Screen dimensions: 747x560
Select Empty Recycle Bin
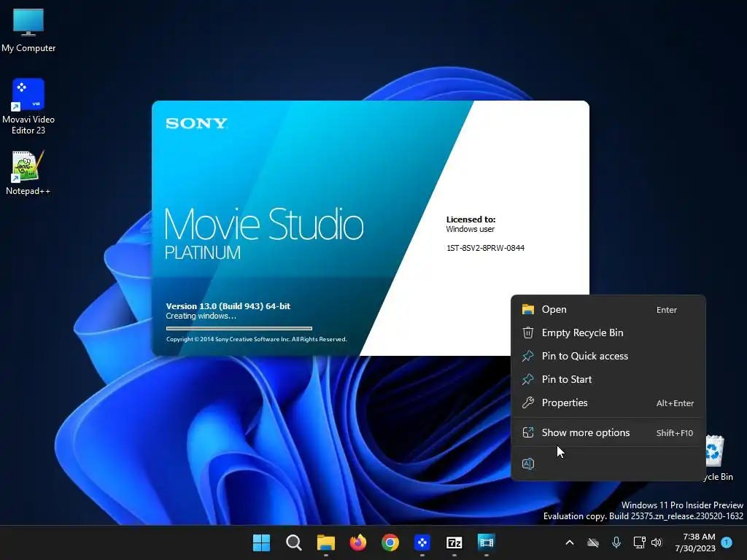608,332
